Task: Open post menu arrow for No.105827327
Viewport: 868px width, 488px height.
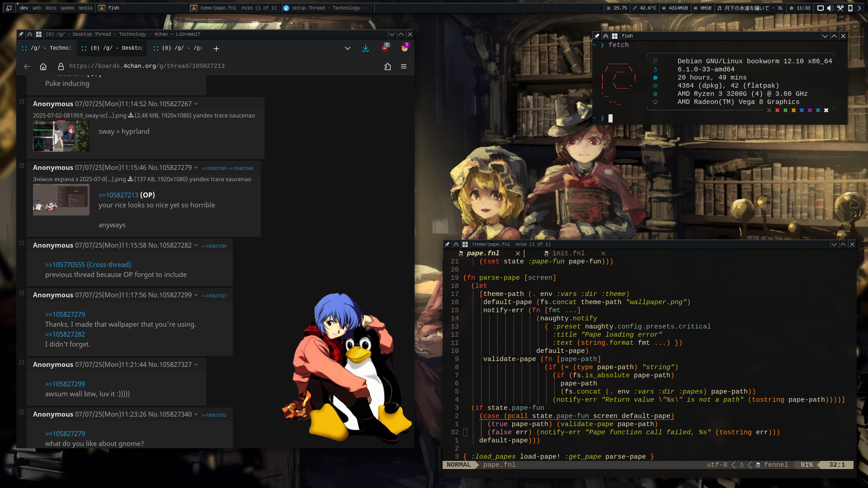Action: click(196, 365)
